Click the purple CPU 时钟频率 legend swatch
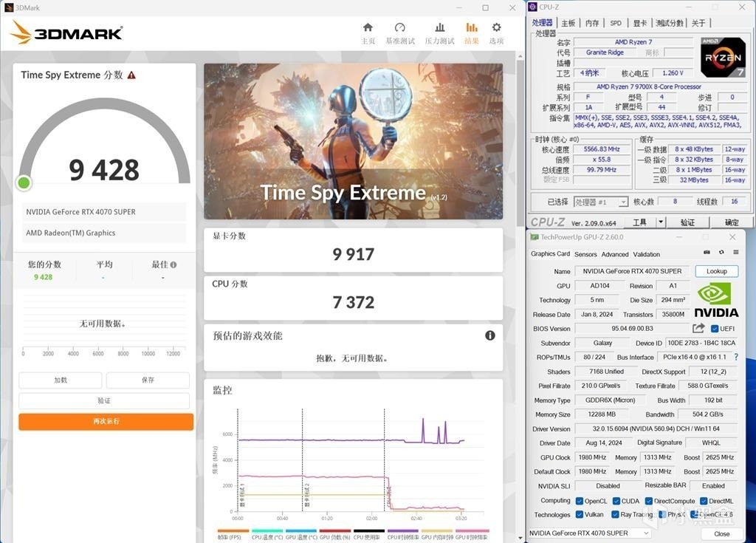756x543 pixels. coord(402,531)
